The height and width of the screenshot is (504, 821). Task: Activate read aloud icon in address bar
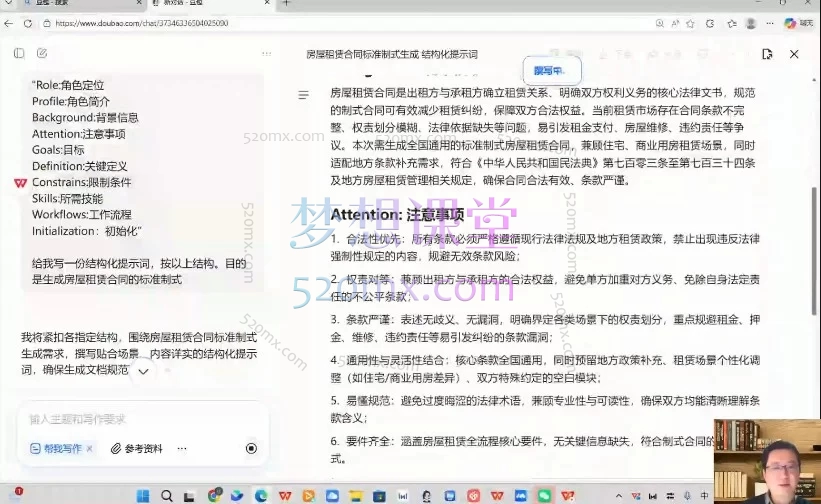pyautogui.click(x=675, y=24)
